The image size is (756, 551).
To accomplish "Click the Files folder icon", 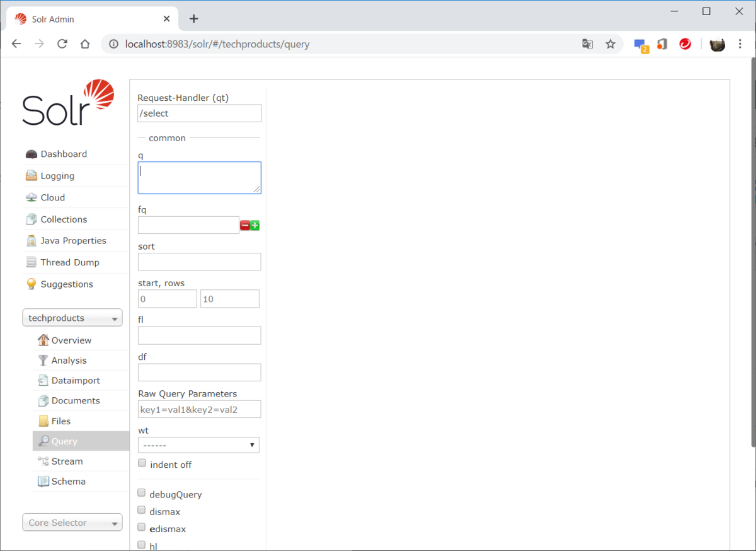I will (43, 420).
